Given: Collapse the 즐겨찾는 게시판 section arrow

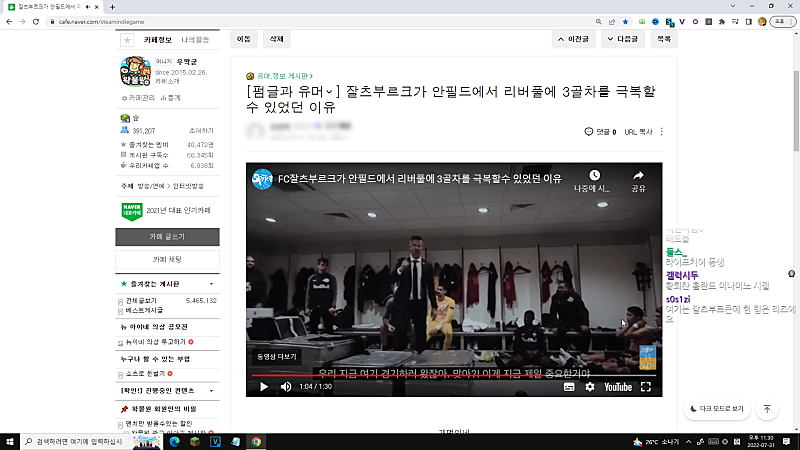Looking at the screenshot, I should tap(211, 284).
